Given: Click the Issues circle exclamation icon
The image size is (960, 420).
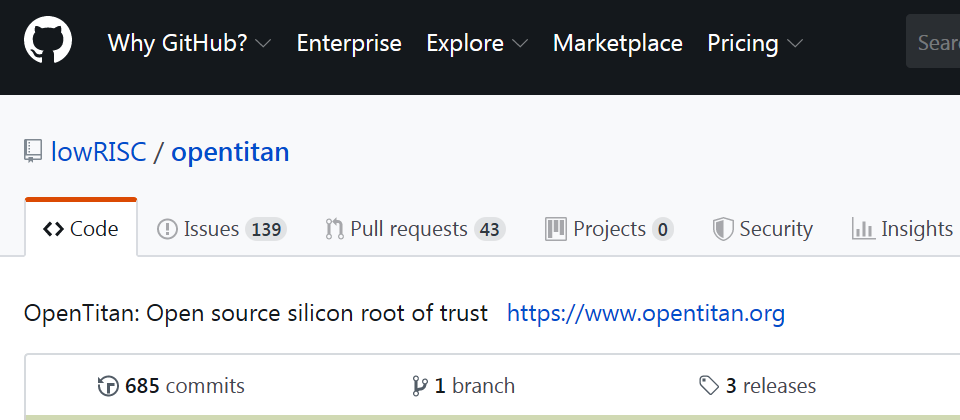Looking at the screenshot, I should point(167,230).
